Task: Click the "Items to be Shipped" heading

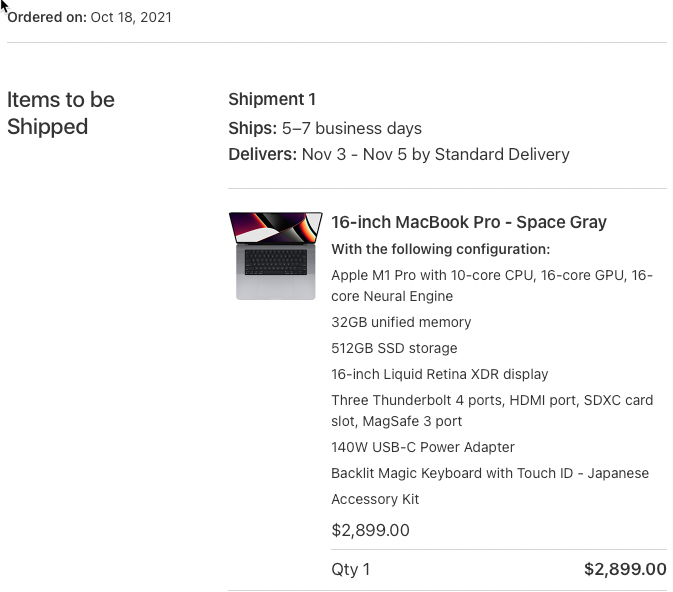Action: click(x=61, y=113)
